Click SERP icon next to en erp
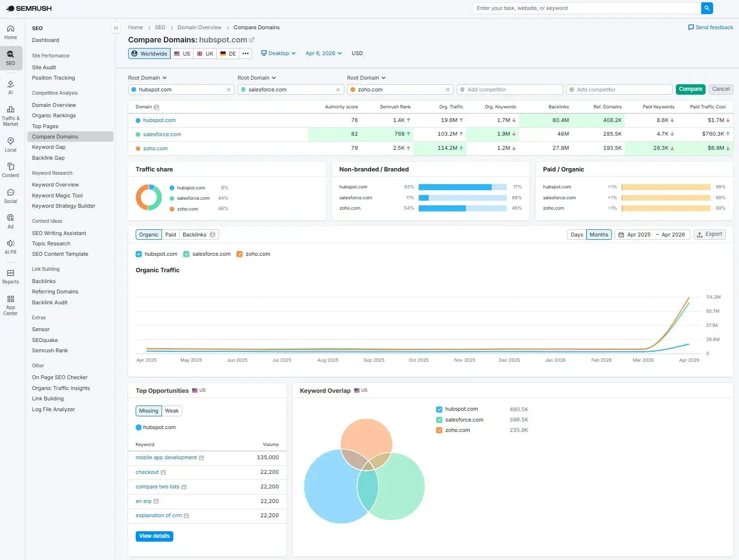739x560 pixels. tap(156, 501)
